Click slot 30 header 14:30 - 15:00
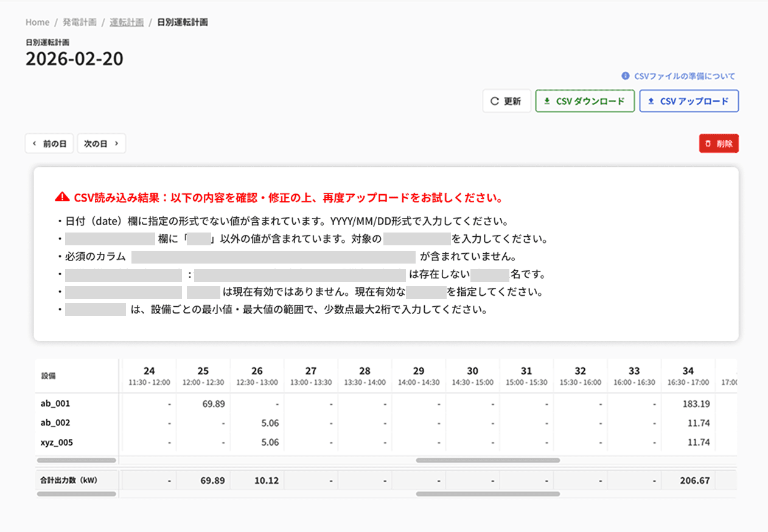 coord(472,376)
